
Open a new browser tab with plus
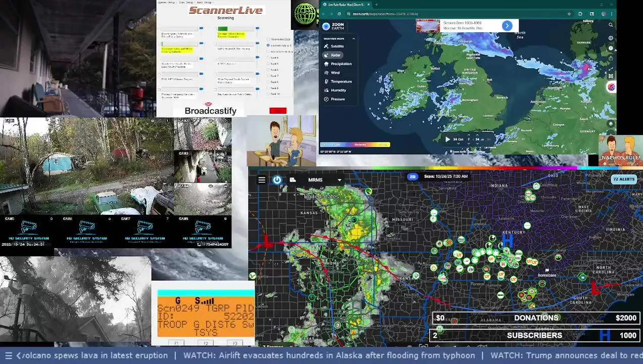[376, 5]
